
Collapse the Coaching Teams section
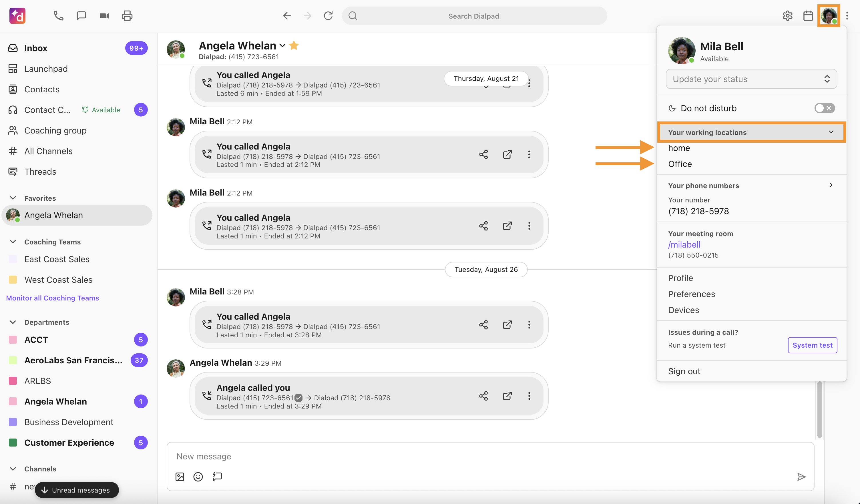[13, 242]
